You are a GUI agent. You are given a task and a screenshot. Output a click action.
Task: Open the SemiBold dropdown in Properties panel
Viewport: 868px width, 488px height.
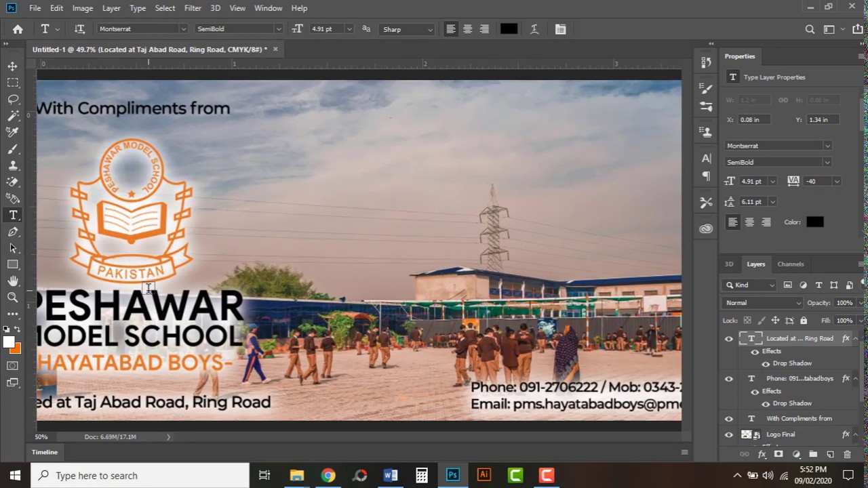[x=778, y=163]
